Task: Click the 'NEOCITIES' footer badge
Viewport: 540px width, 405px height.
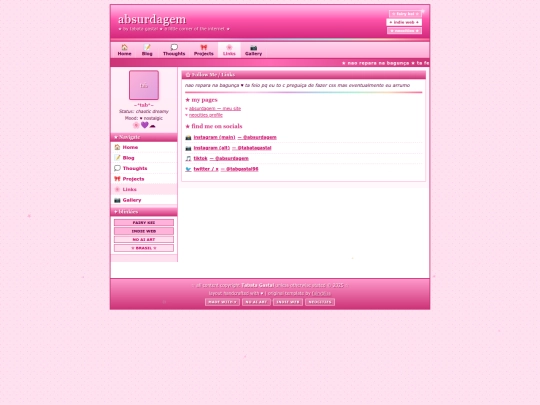Action: coord(320,302)
